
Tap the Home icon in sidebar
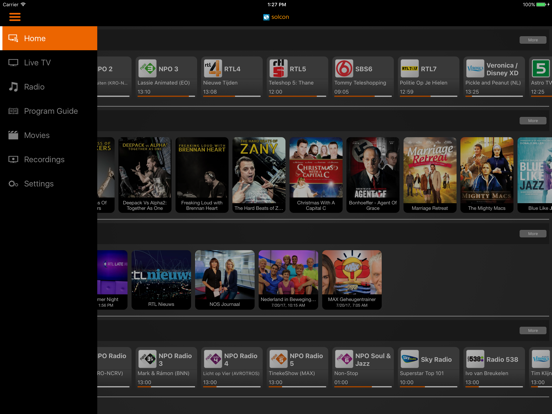click(x=13, y=38)
